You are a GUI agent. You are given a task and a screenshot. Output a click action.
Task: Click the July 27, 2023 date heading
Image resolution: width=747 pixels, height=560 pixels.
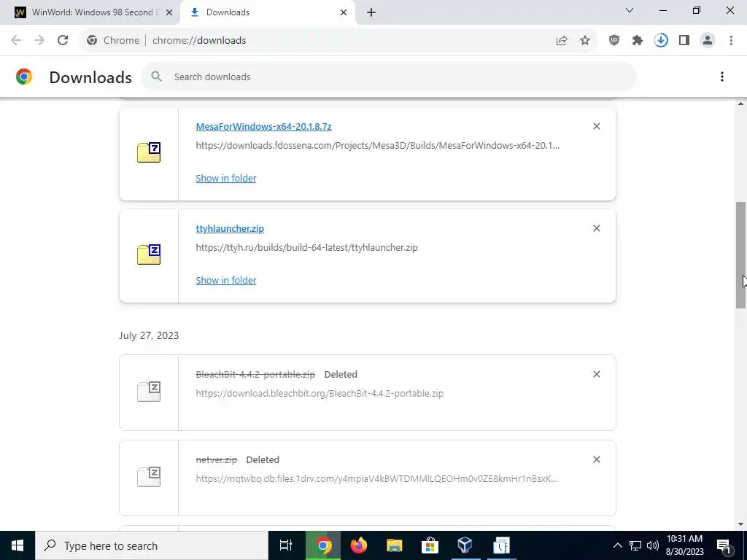[x=149, y=335]
